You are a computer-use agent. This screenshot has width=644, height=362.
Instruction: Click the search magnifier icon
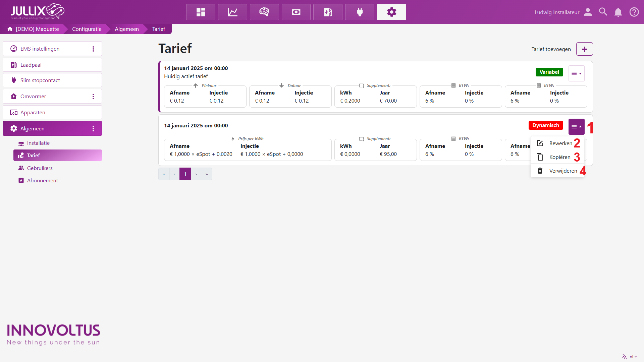(603, 12)
